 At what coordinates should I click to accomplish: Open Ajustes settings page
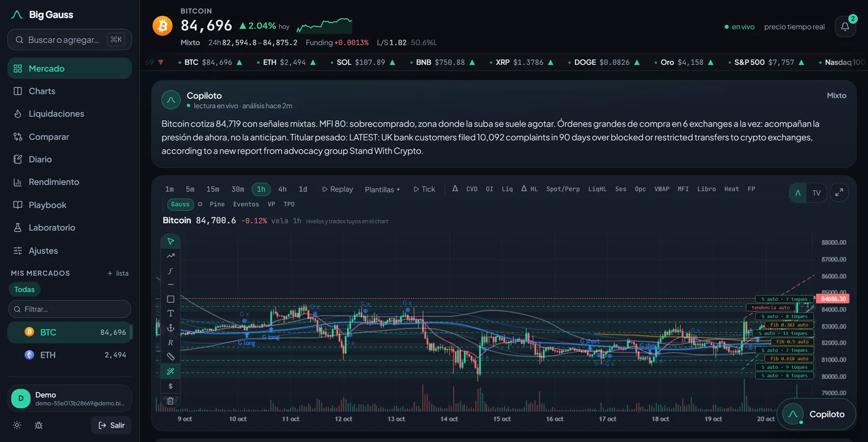coord(69,250)
